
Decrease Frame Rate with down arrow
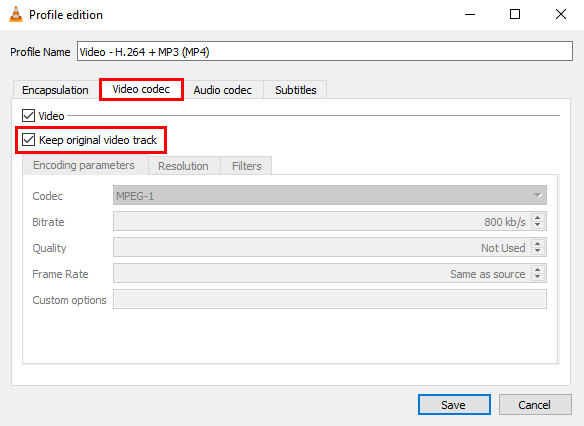pos(537,278)
